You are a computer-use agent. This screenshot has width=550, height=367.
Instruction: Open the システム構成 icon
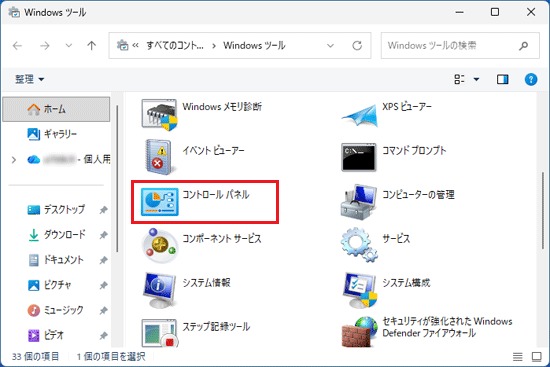(360, 290)
